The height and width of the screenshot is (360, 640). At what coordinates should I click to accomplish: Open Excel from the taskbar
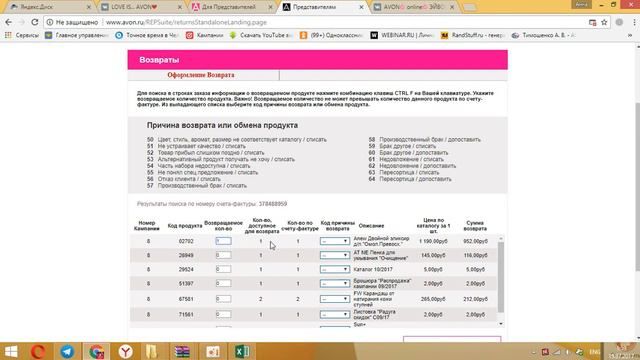242,351
